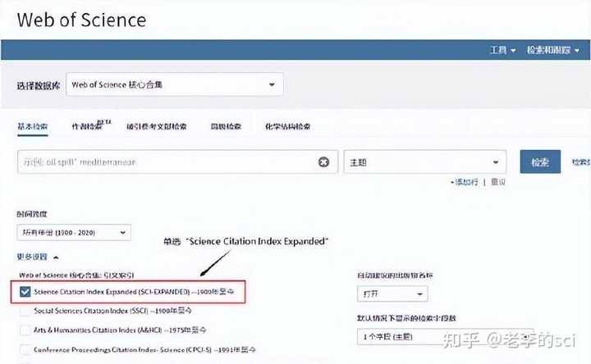This screenshot has width=591, height=364.
Task: Open the Web of Science 核心合集 database dropdown
Action: click(x=175, y=84)
